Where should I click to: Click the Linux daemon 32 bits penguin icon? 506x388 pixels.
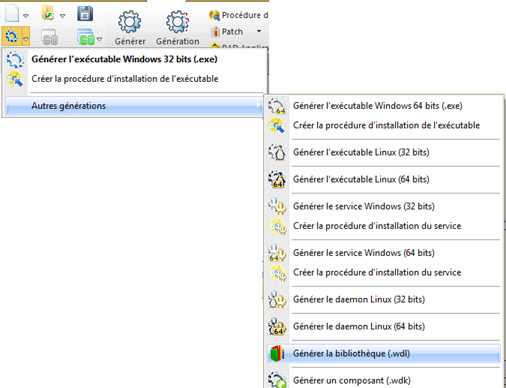click(277, 299)
